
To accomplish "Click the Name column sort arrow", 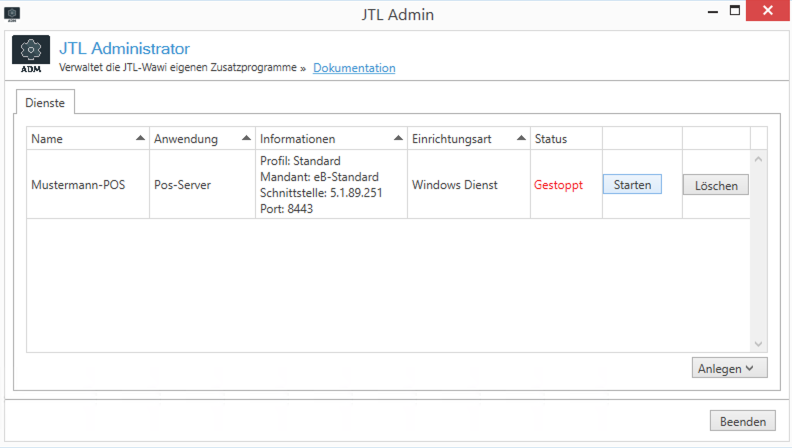I will (140, 138).
